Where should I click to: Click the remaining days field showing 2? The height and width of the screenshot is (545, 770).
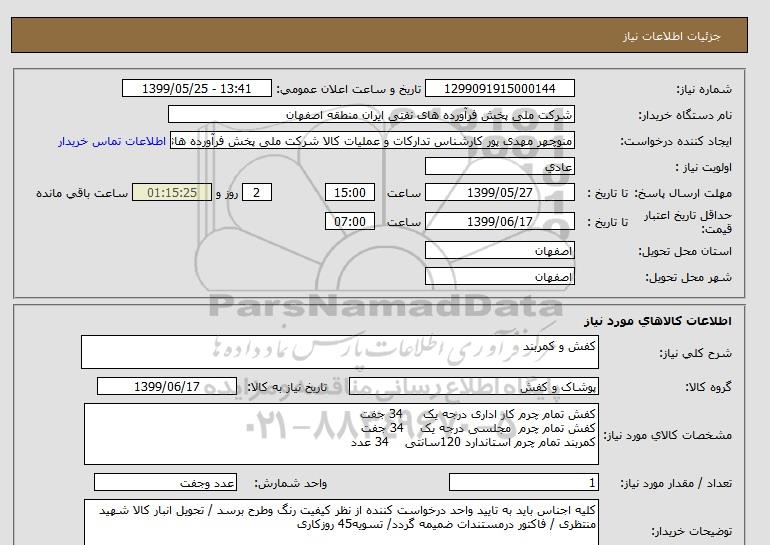tap(256, 192)
